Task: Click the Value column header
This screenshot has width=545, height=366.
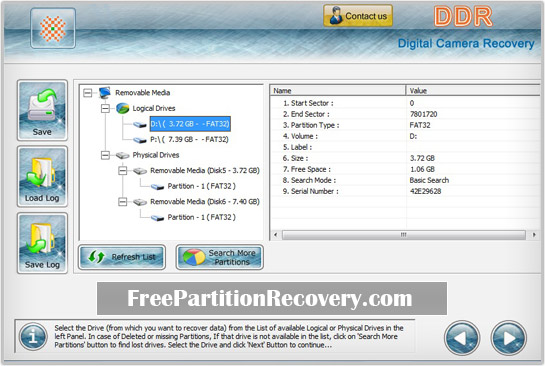Action: [473, 91]
